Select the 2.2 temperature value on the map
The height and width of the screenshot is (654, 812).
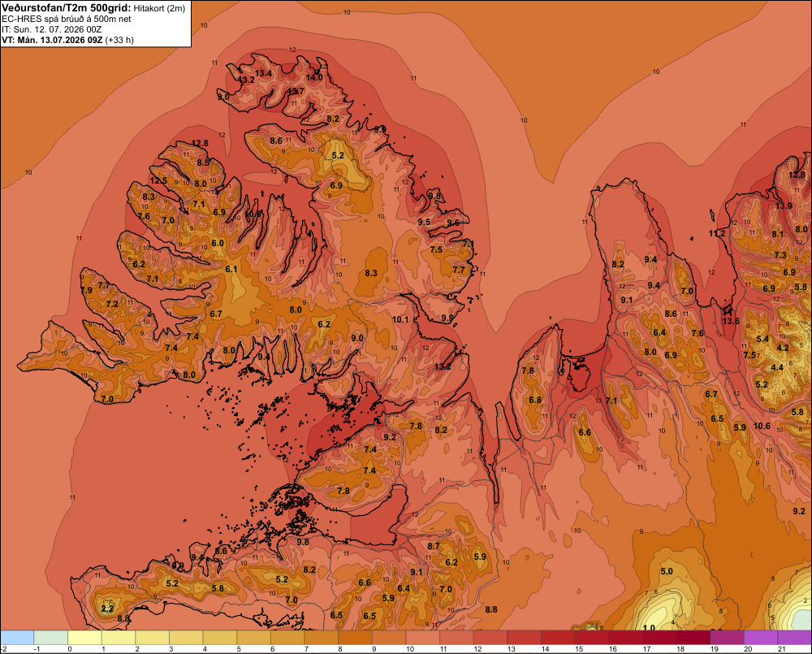click(107, 609)
